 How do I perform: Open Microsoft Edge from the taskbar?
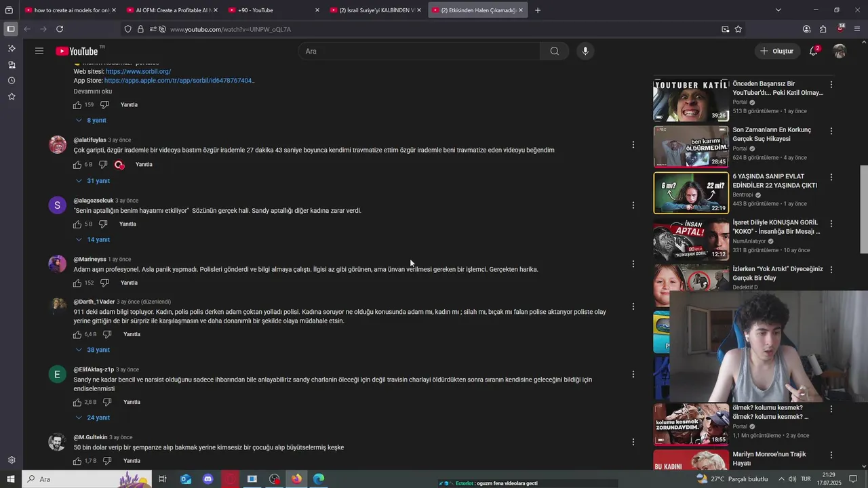pos(319,479)
